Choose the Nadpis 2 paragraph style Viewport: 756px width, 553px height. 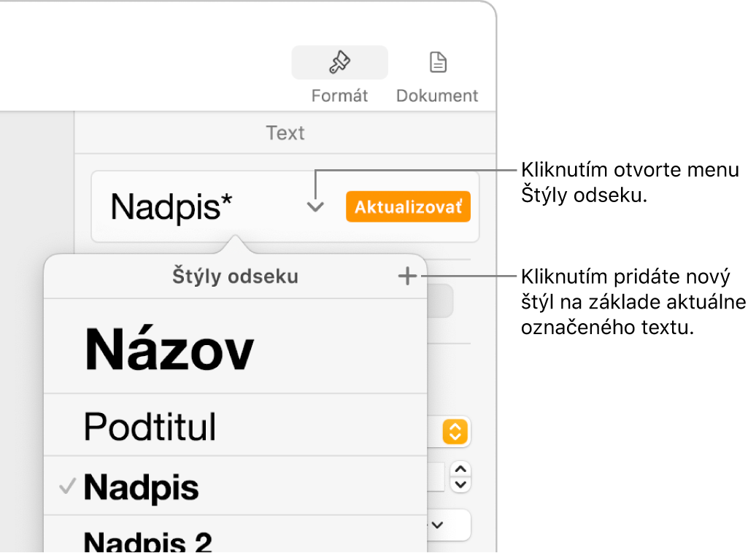pyautogui.click(x=235, y=534)
